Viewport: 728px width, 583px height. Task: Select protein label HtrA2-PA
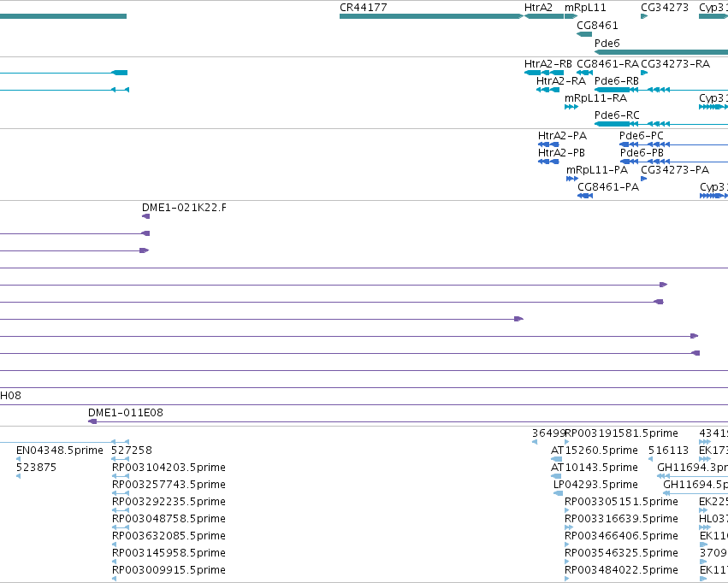(x=562, y=136)
